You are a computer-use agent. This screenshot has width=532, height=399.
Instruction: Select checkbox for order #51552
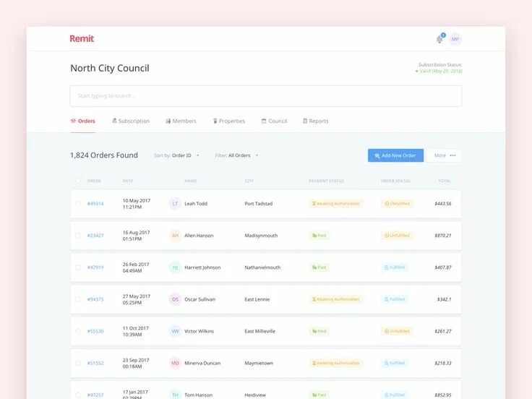(x=78, y=363)
